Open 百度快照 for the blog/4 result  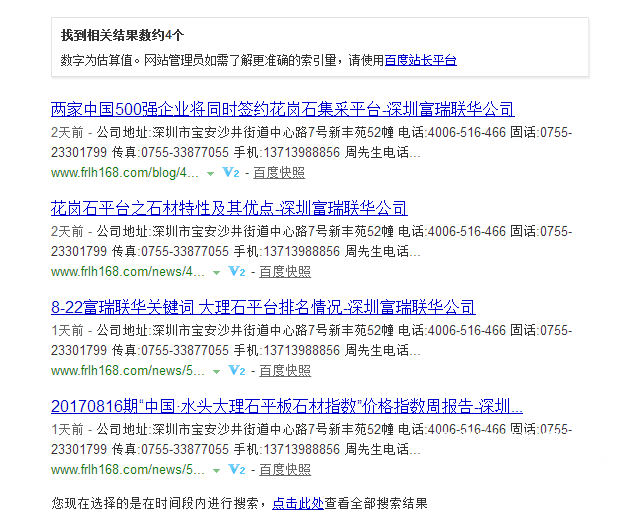click(x=279, y=173)
